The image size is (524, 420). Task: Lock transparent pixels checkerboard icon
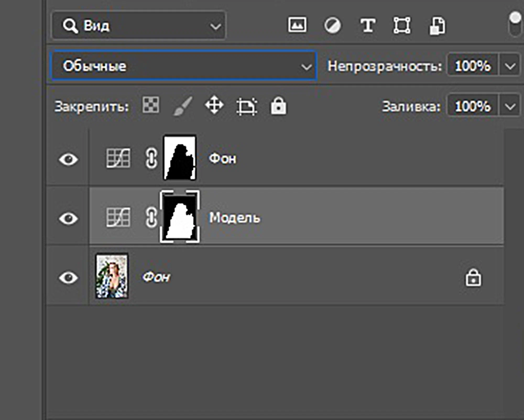pyautogui.click(x=151, y=105)
